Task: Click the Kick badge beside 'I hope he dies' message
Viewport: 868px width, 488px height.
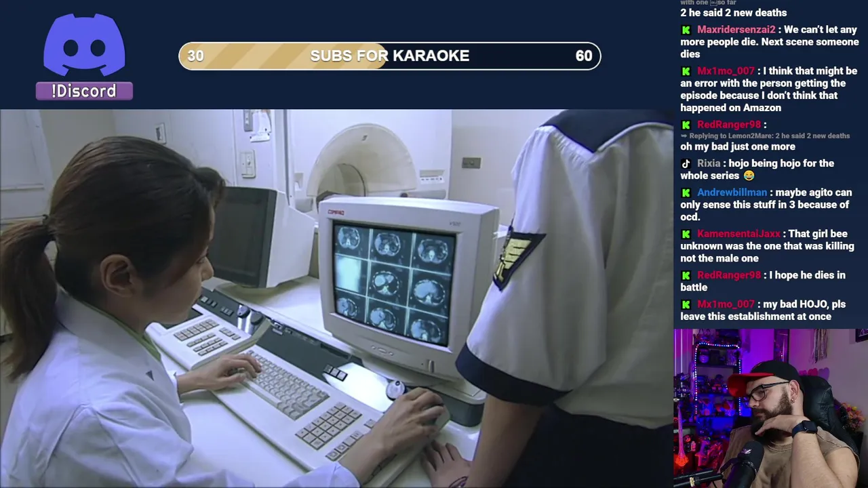Action: pos(686,275)
